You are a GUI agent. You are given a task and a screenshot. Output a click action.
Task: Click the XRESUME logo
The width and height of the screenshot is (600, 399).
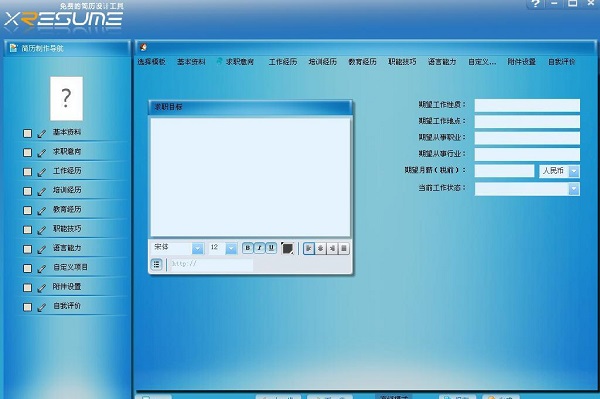pos(64,18)
